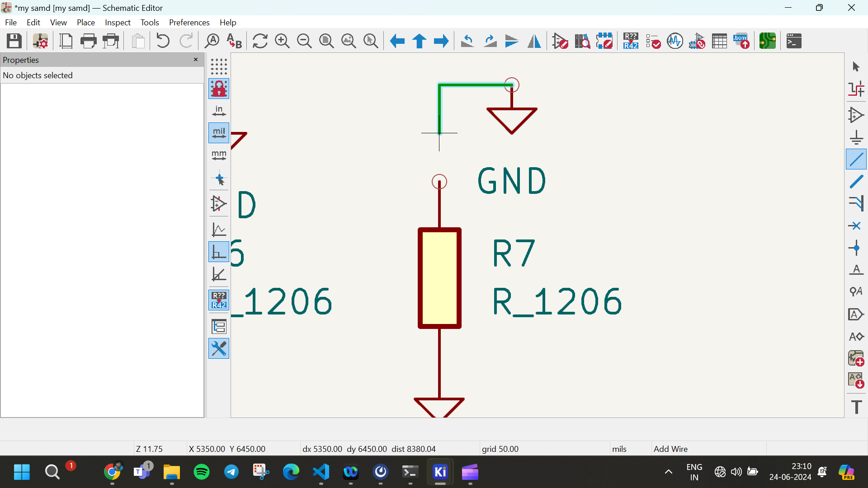The width and height of the screenshot is (868, 488).
Task: Save the schematic with the floppy disk icon
Action: click(14, 41)
